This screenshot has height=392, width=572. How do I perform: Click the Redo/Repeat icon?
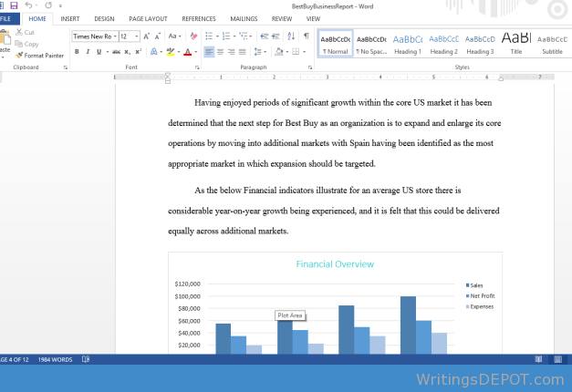pyautogui.click(x=48, y=5)
